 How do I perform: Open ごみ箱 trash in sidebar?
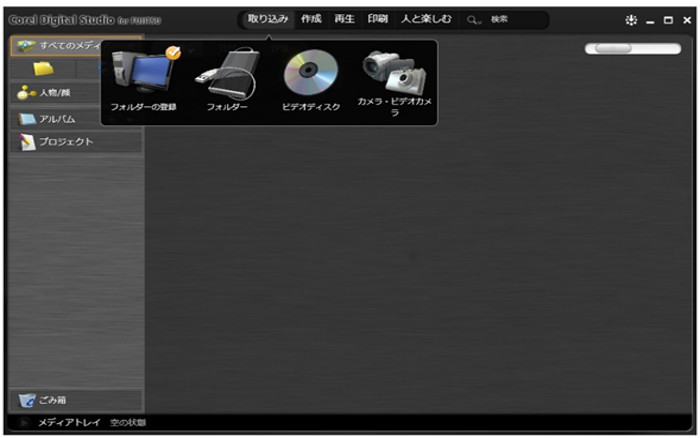(50, 401)
